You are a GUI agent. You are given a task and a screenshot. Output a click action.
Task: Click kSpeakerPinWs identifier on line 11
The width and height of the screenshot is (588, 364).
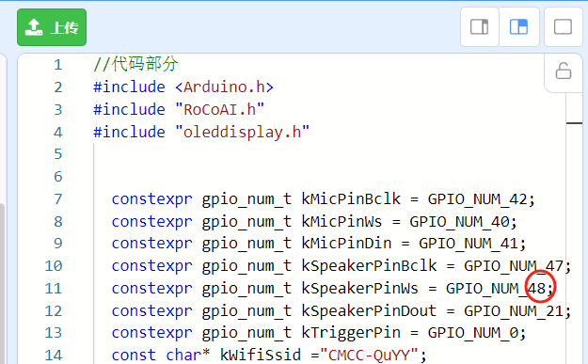pyautogui.click(x=360, y=288)
